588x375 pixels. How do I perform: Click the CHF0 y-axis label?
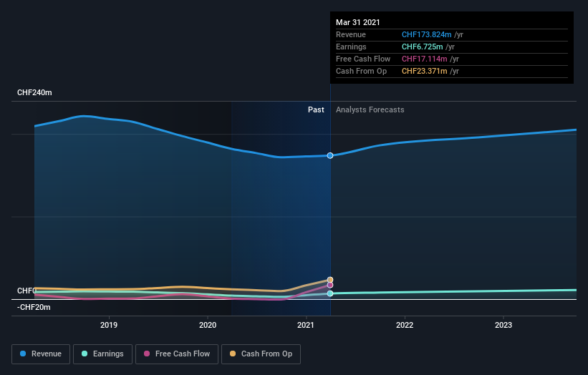(x=26, y=291)
